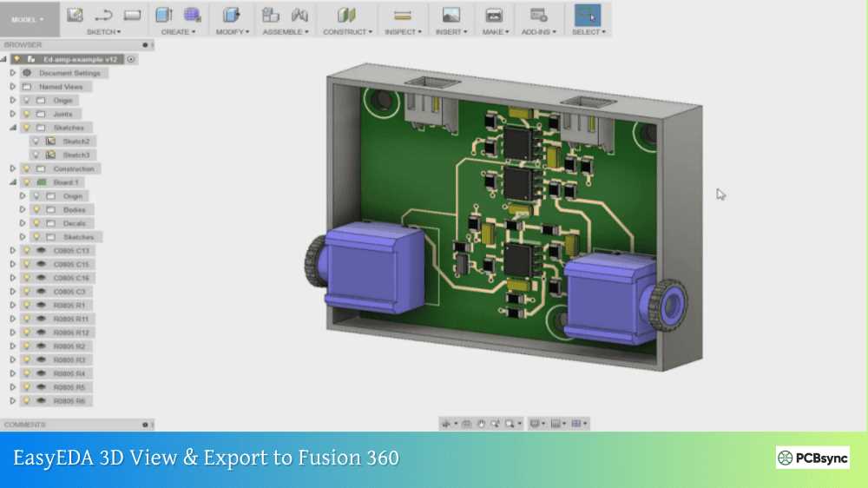Collapse the BROWSER panel with its dot button

(x=145, y=45)
